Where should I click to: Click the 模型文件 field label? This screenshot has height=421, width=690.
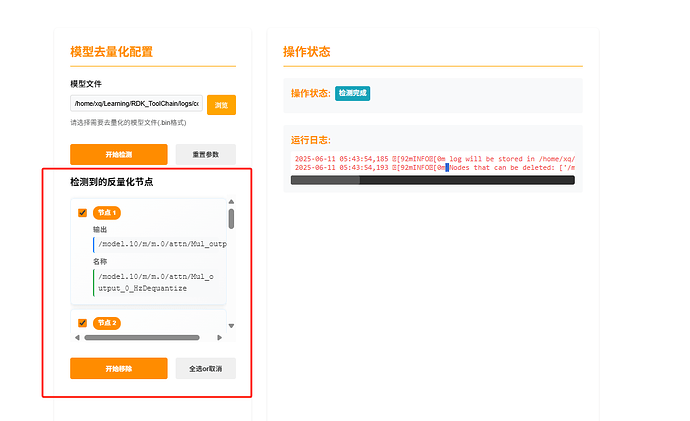(86, 84)
